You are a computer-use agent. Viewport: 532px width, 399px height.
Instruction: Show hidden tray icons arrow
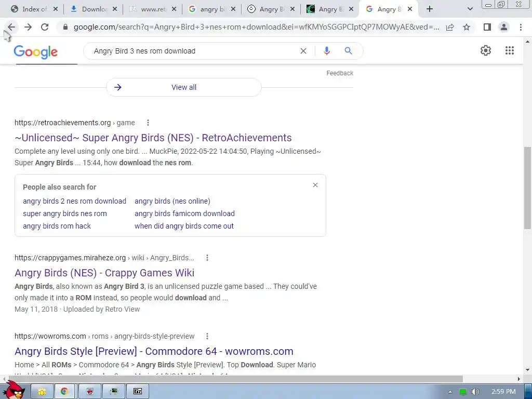tap(450, 392)
